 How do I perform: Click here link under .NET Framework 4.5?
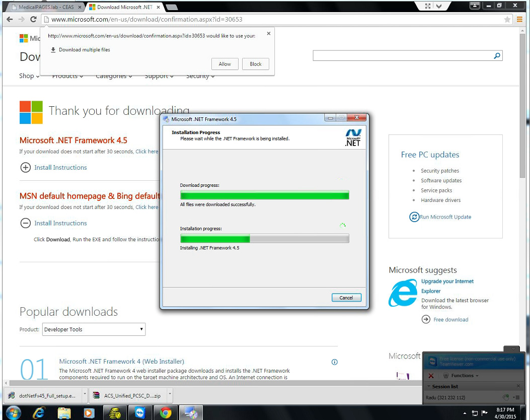(x=146, y=152)
